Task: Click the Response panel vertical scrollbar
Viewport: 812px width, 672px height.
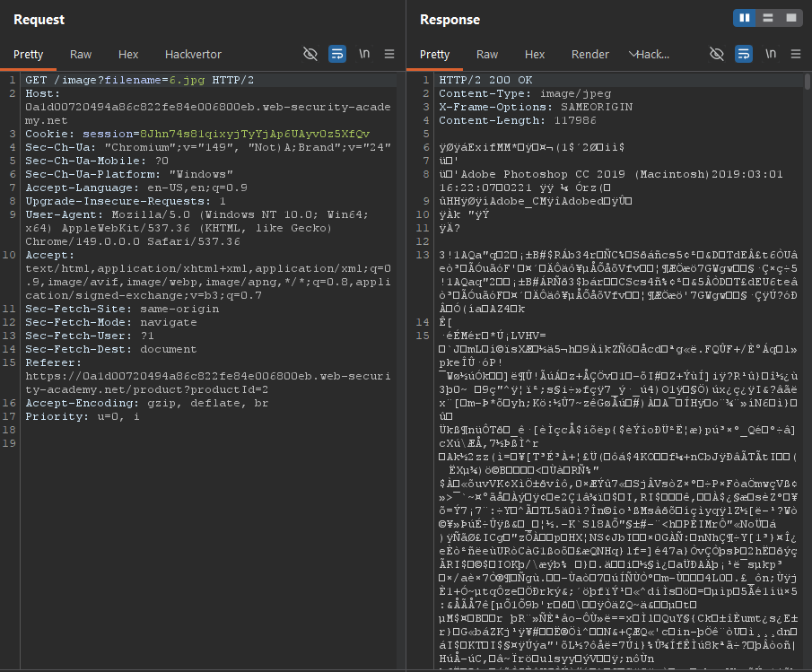Action: [x=808, y=82]
